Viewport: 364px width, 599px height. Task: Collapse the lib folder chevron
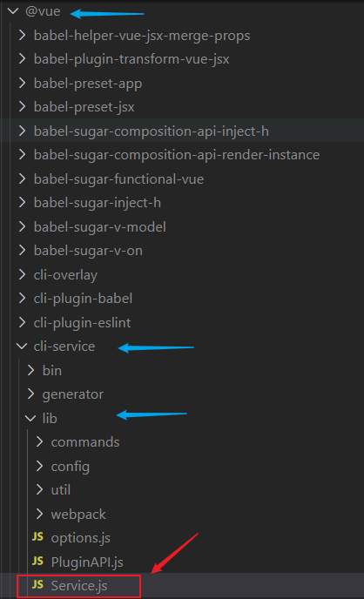(30, 418)
